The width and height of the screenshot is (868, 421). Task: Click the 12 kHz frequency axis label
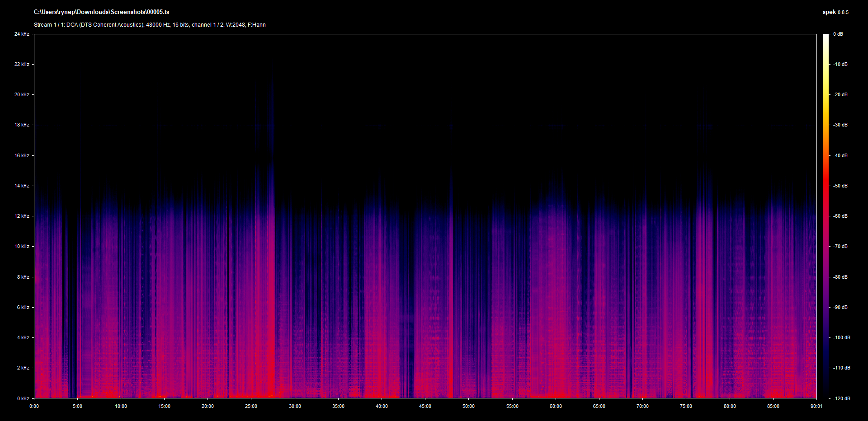pyautogui.click(x=22, y=216)
